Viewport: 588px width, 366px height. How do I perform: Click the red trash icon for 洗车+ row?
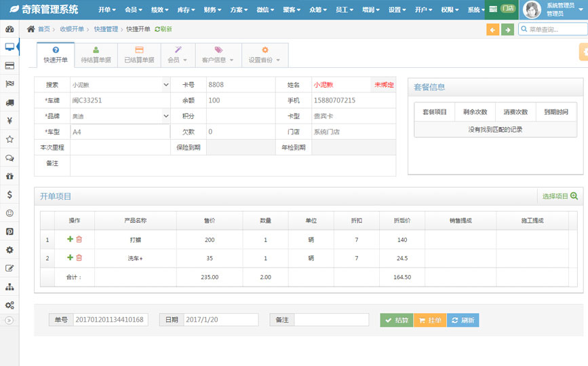(x=79, y=258)
